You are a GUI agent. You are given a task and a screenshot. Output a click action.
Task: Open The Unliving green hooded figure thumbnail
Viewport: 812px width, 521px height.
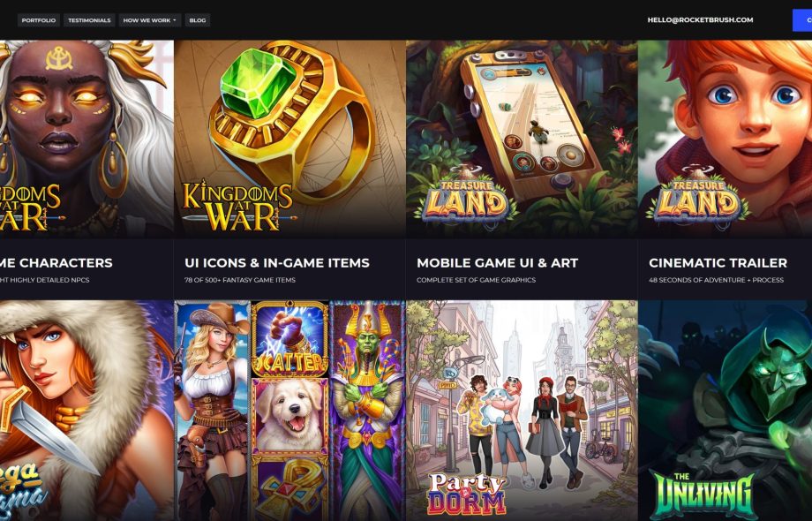coord(725,411)
